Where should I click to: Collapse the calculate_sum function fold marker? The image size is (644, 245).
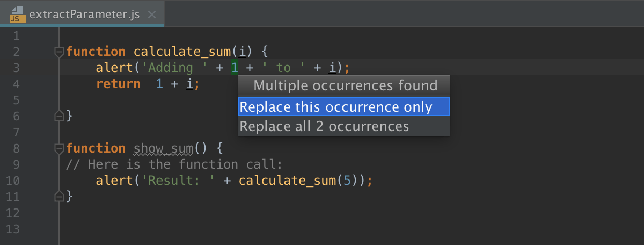(59, 52)
